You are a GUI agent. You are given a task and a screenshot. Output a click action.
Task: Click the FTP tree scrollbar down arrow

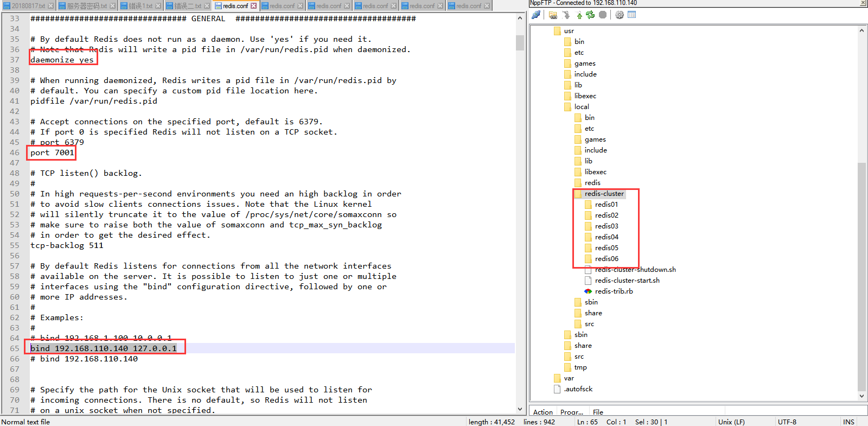pos(861,396)
